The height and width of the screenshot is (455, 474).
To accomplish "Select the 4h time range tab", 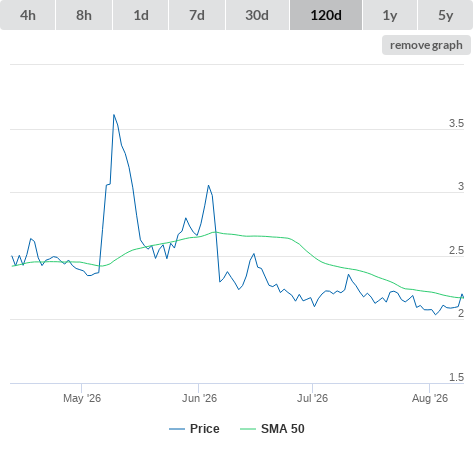I will click(x=28, y=15).
